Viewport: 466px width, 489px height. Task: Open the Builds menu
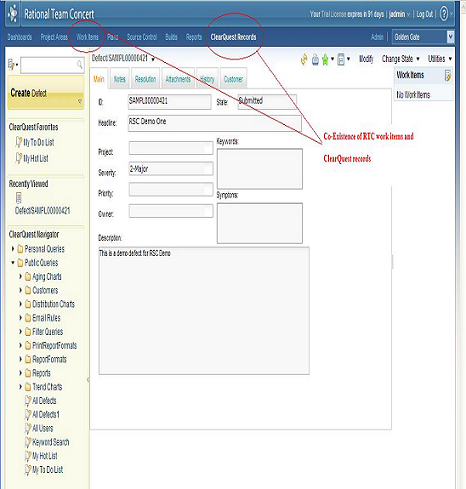click(171, 37)
